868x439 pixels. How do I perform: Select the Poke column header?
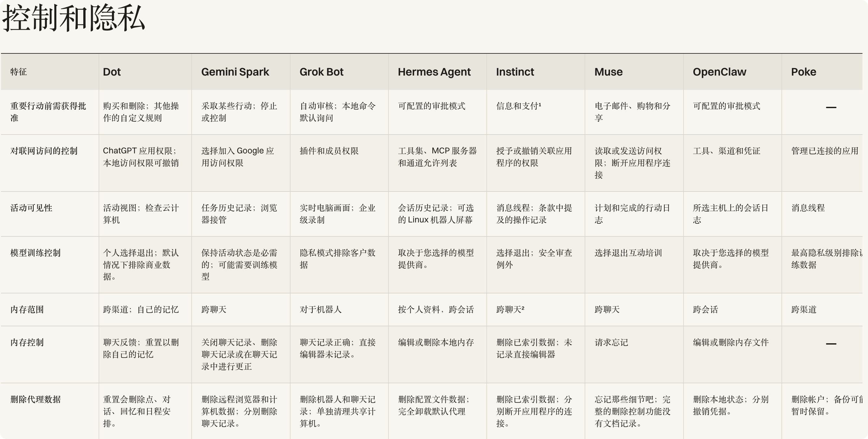click(803, 72)
